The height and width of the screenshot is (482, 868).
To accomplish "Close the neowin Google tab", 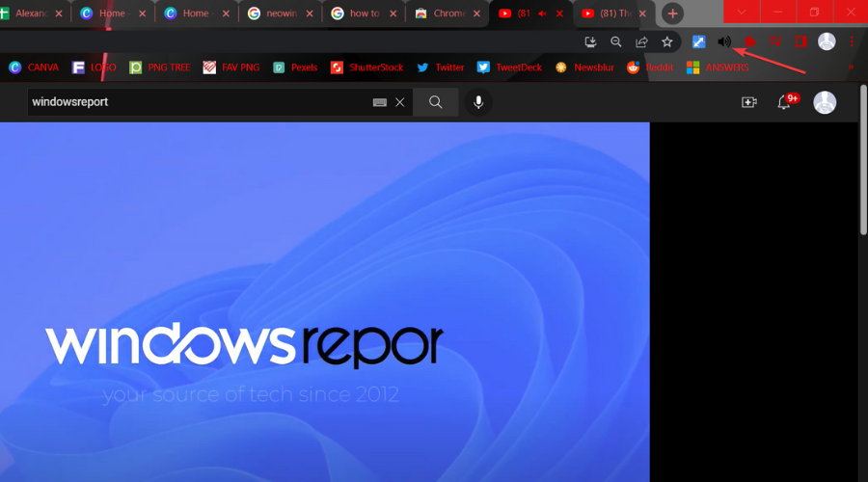I will click(x=310, y=13).
